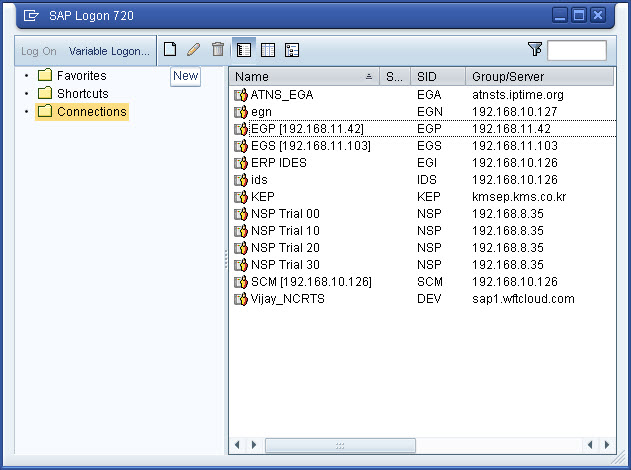Click the SID cell KEP
Image resolution: width=631 pixels, height=470 pixels.
pos(429,197)
